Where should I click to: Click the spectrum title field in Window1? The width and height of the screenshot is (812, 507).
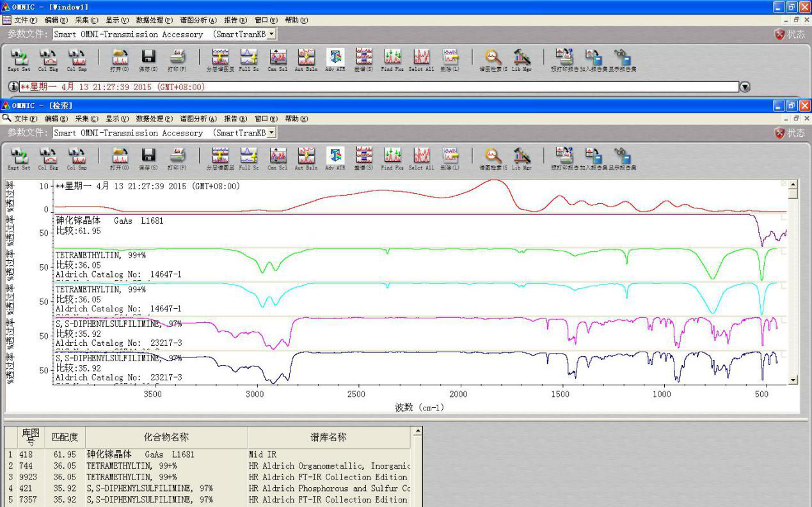[x=379, y=87]
